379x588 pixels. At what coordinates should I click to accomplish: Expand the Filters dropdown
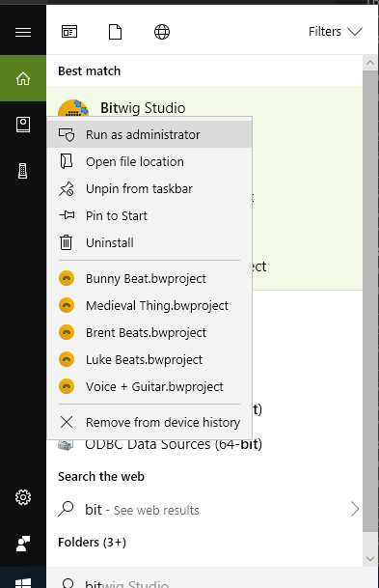(336, 32)
